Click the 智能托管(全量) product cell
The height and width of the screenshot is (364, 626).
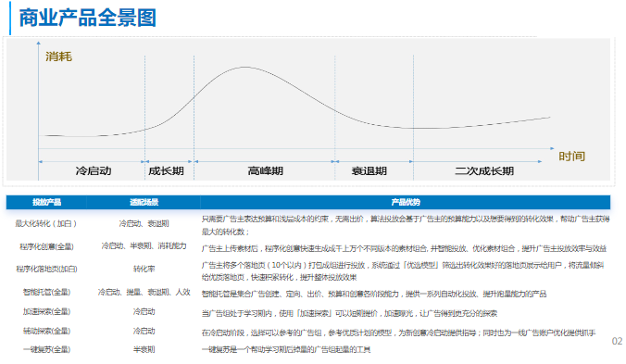46,292
